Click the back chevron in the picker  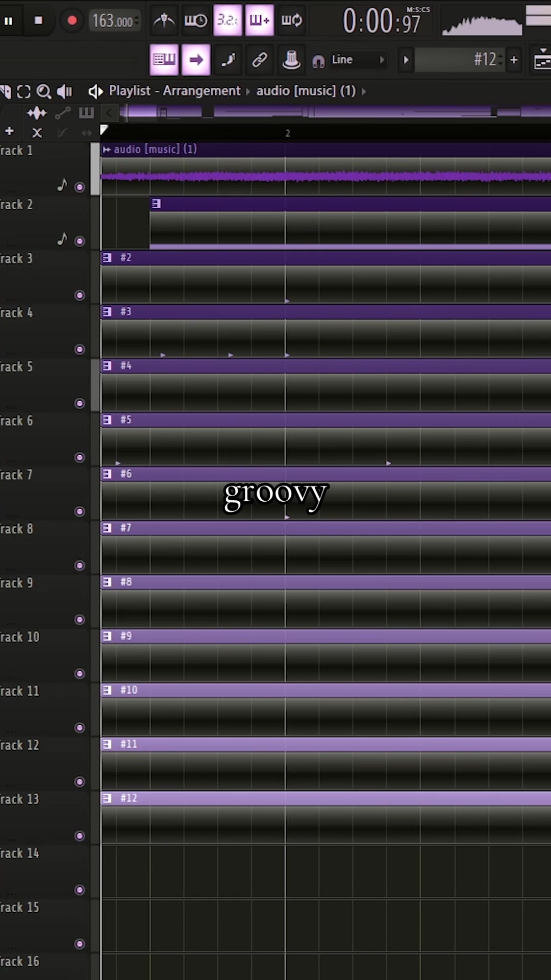109,113
